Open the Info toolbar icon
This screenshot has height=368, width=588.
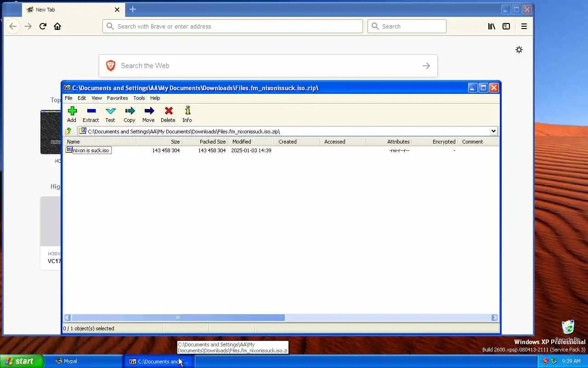[x=187, y=114]
